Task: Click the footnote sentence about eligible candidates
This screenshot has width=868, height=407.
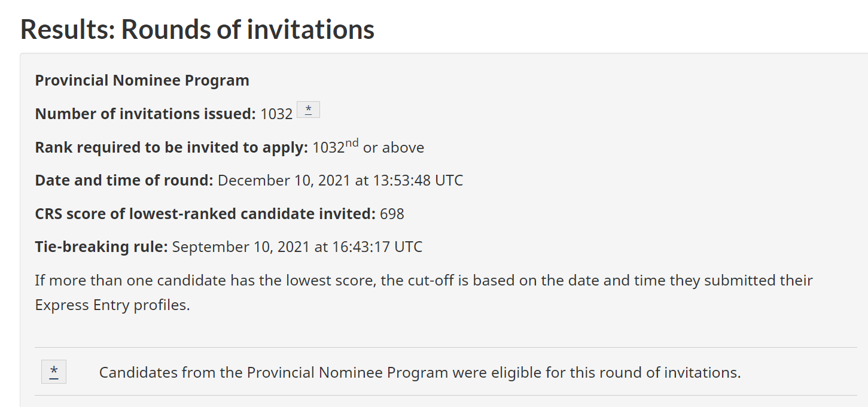Action: 420,372
